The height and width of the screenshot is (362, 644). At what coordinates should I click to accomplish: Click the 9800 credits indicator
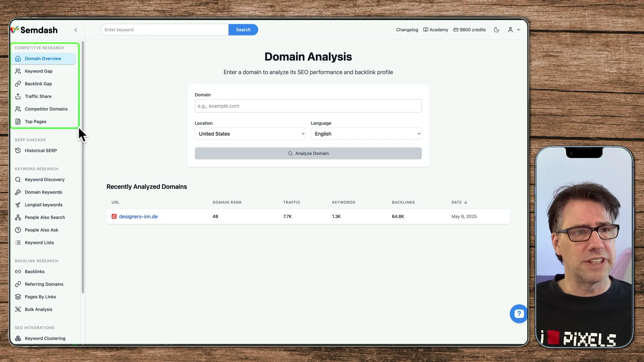pos(469,29)
